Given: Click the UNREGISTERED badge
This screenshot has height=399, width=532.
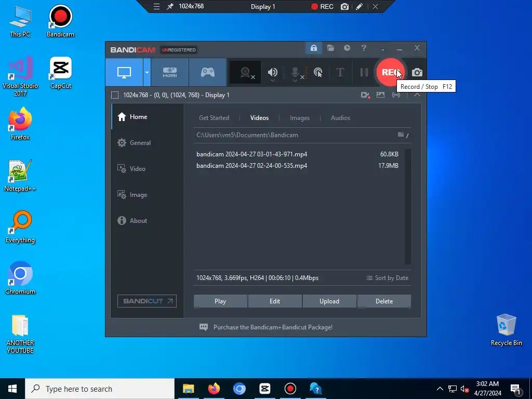Looking at the screenshot, I should click(x=179, y=50).
